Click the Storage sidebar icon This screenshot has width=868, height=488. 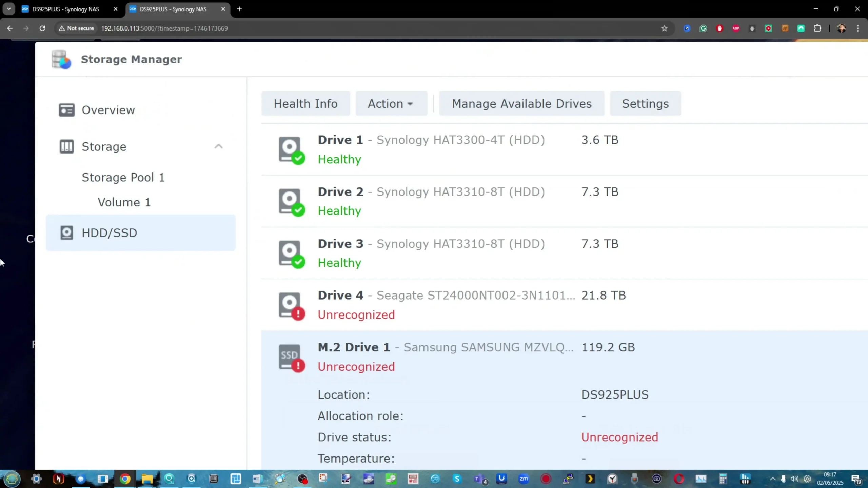pyautogui.click(x=66, y=146)
